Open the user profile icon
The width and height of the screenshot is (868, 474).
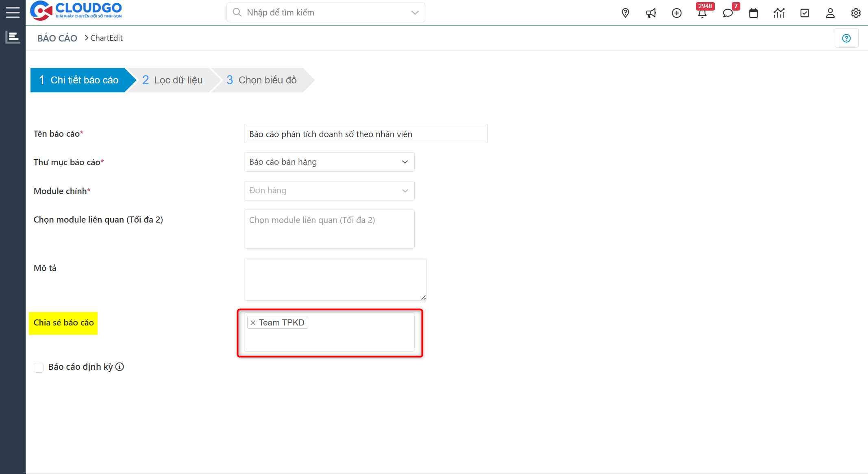pyautogui.click(x=830, y=13)
